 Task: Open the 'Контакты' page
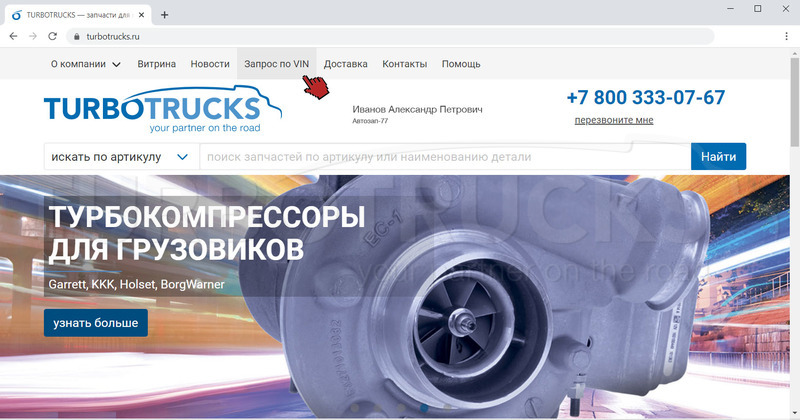tap(405, 64)
